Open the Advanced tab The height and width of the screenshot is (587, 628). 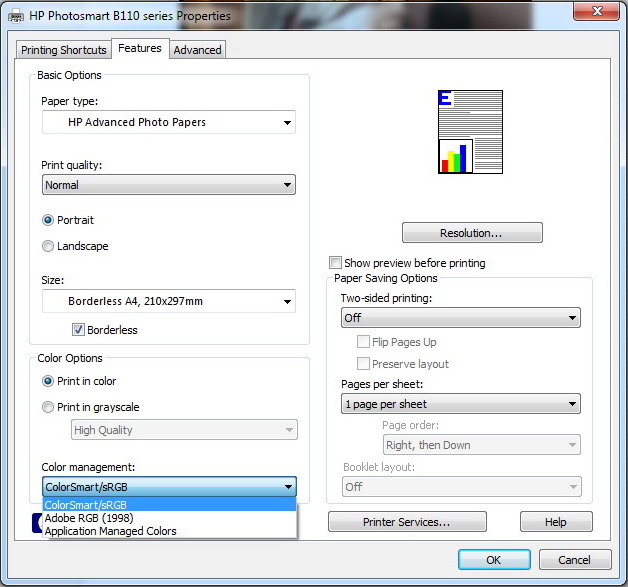(x=197, y=50)
